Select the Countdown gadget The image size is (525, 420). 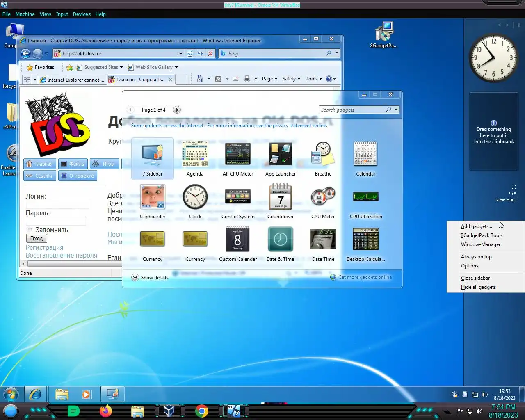pos(281,201)
